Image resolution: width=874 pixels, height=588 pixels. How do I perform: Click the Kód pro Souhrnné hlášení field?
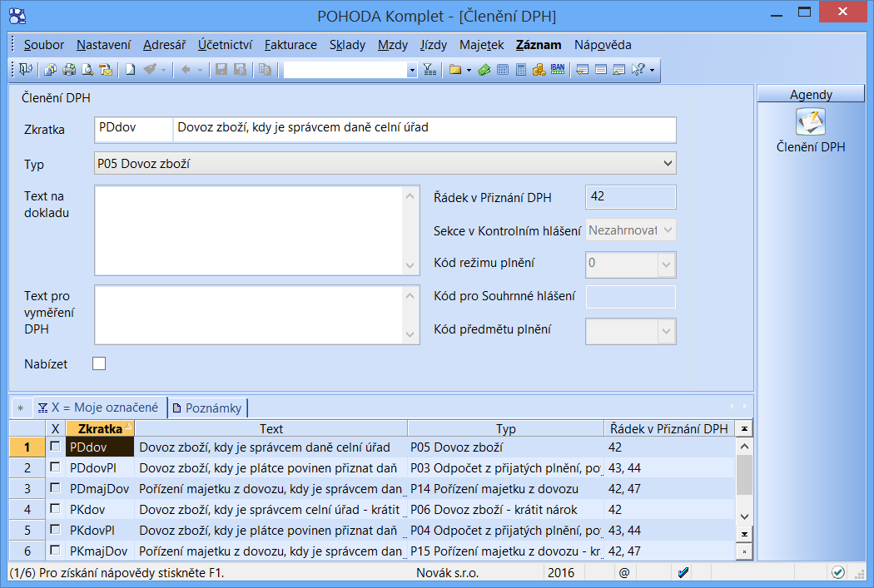[x=630, y=297]
